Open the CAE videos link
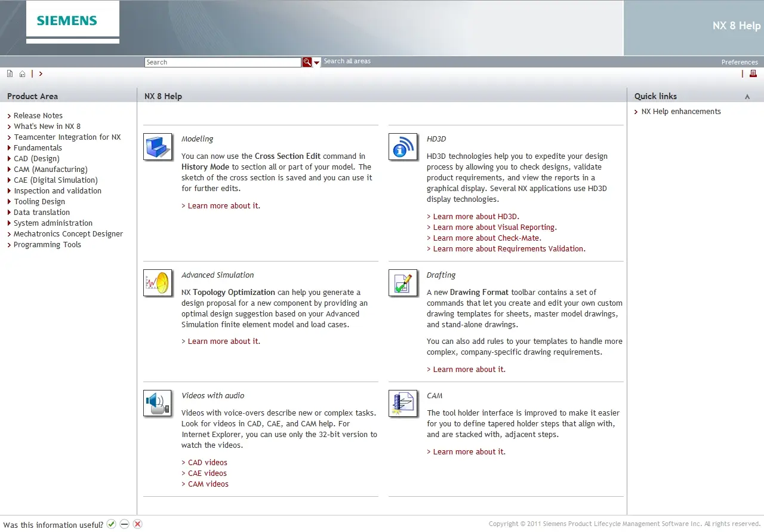Viewport: 764px width, 532px height. 207,473
